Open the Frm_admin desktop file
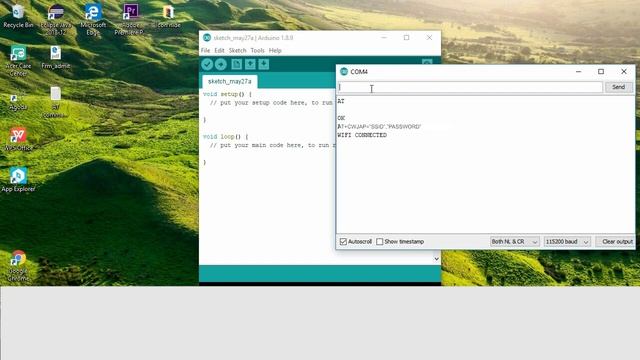The height and width of the screenshot is (360, 640). [56, 57]
